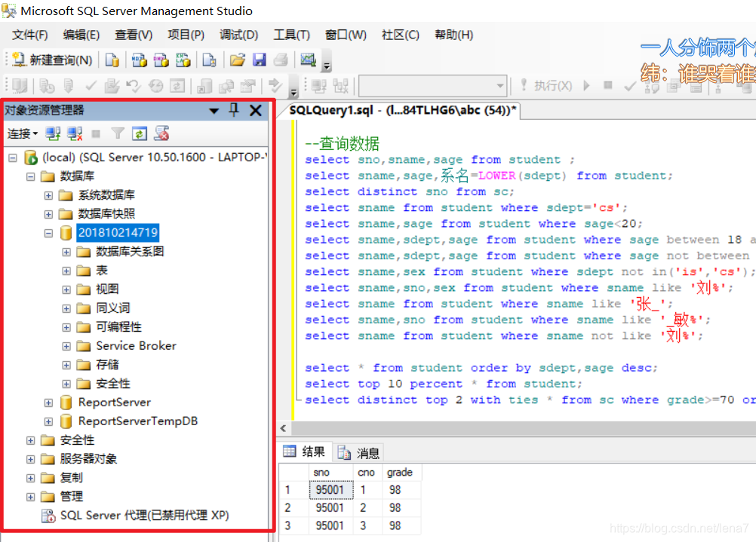Expand the Tables (表) folder
756x542 pixels.
click(66, 271)
